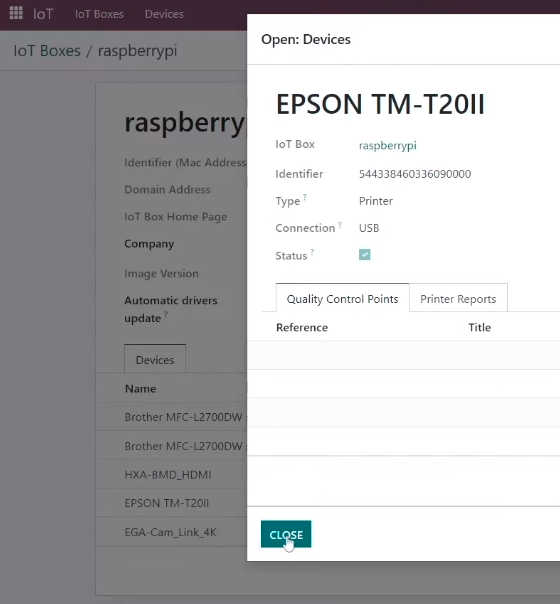This screenshot has height=604, width=560.
Task: Open the apps grid menu icon
Action: click(16, 13)
